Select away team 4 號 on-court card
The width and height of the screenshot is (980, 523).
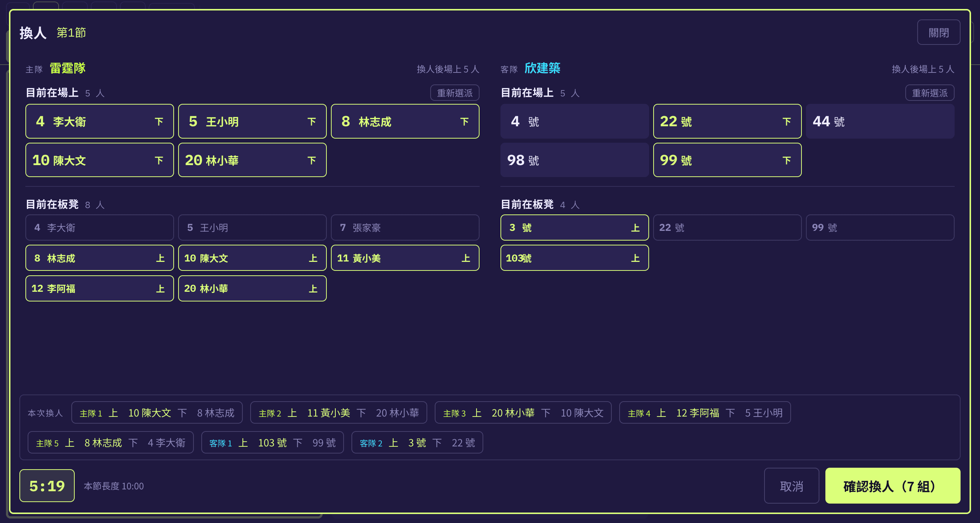574,121
